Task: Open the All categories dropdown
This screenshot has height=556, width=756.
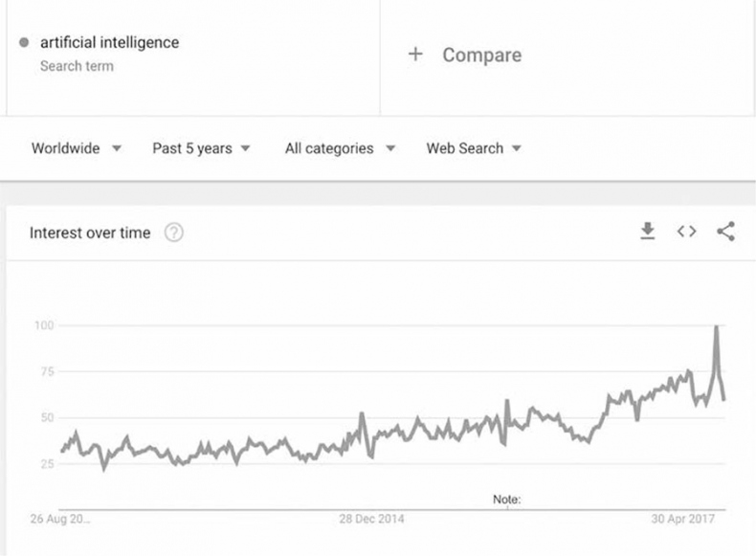Action: tap(340, 148)
